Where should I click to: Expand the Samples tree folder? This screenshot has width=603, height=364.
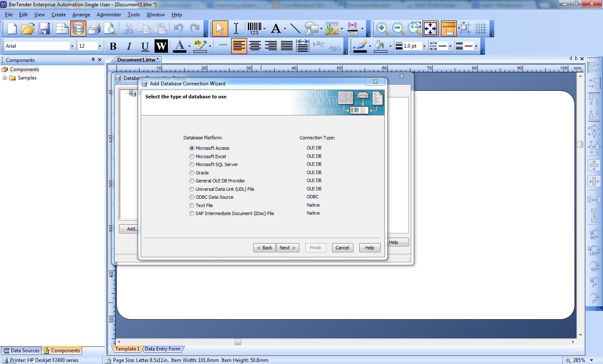point(5,78)
